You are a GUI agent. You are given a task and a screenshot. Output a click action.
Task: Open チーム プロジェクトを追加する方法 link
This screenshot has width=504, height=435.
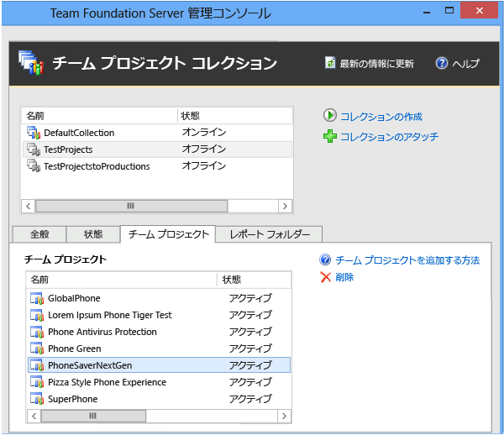(x=407, y=259)
